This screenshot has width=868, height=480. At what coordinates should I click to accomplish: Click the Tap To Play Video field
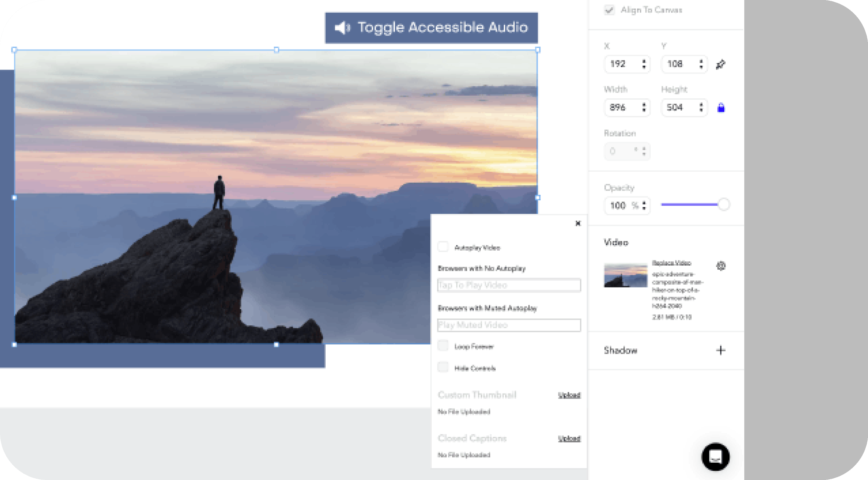[x=508, y=285]
